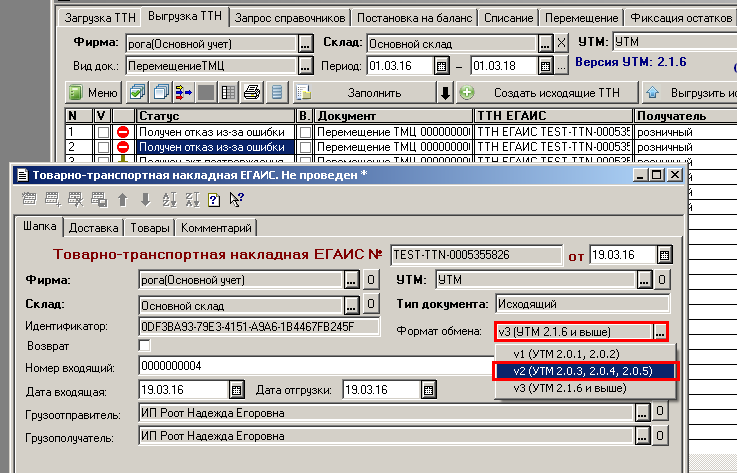Click the blue stacked list icon
The image size is (737, 473).
pos(277,93)
